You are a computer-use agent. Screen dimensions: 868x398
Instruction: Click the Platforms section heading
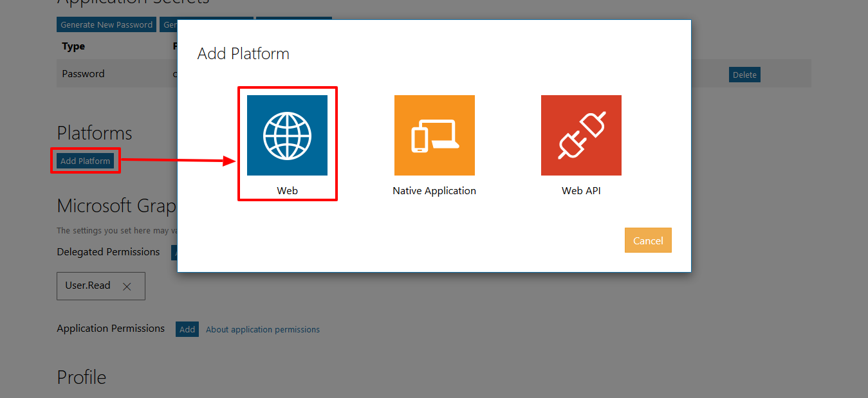point(95,133)
